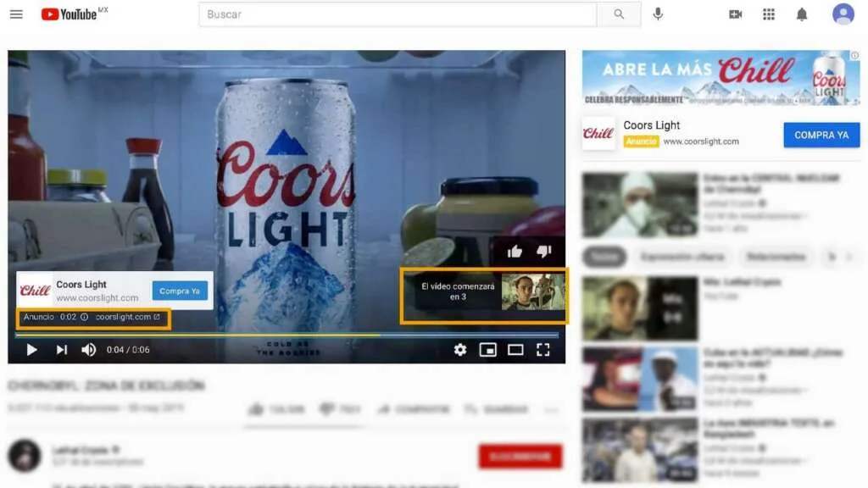The image size is (868, 488).
Task: Open the mix playlist thumbnail
Action: (640, 308)
